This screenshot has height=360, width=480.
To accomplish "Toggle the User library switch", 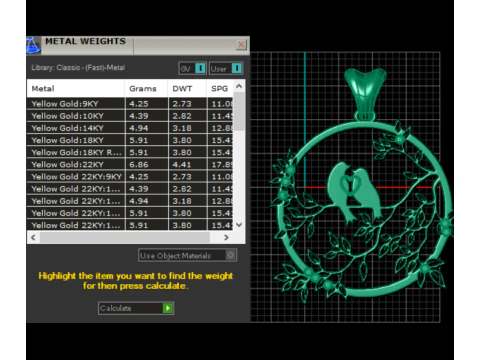I will (x=226, y=68).
